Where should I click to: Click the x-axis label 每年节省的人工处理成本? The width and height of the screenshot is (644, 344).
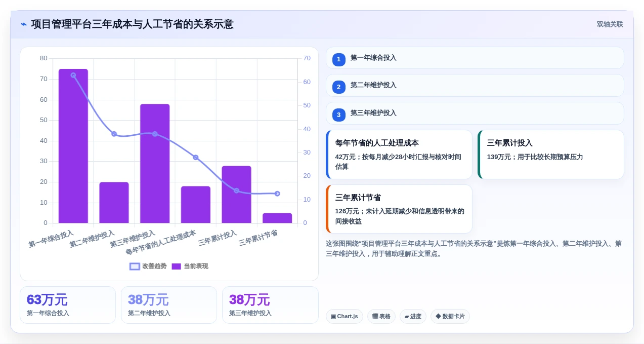[161, 242]
